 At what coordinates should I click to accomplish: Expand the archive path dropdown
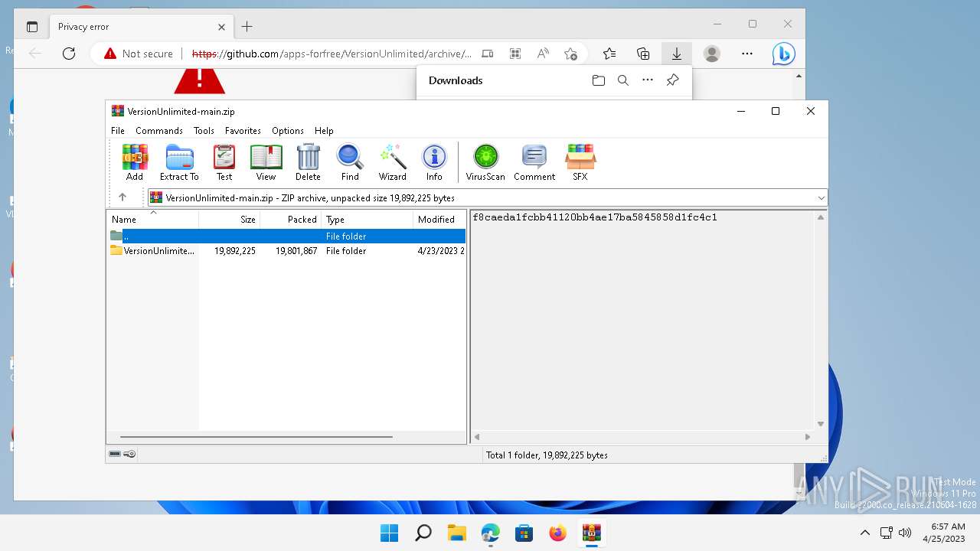(821, 197)
